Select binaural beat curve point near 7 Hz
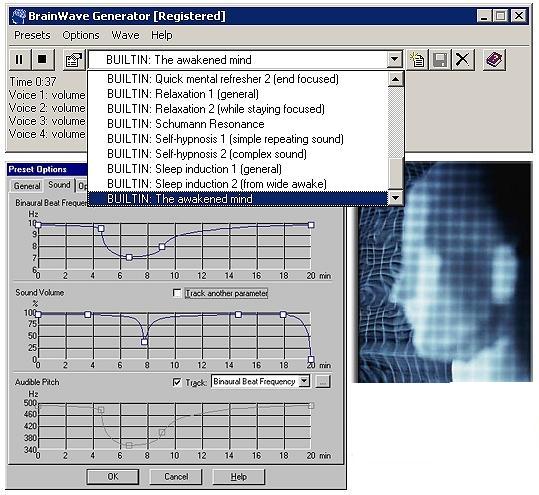The width and height of the screenshot is (539, 495). tap(129, 257)
